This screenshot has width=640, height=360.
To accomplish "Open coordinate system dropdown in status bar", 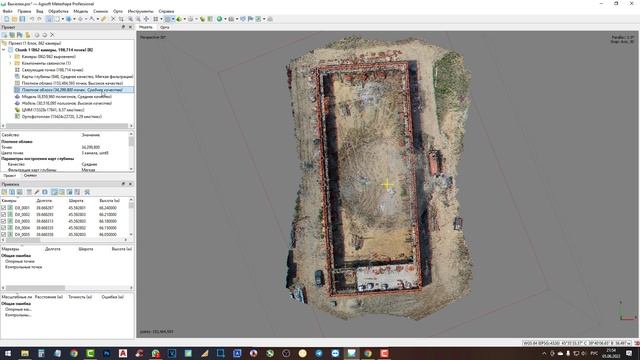I will [x=629, y=343].
